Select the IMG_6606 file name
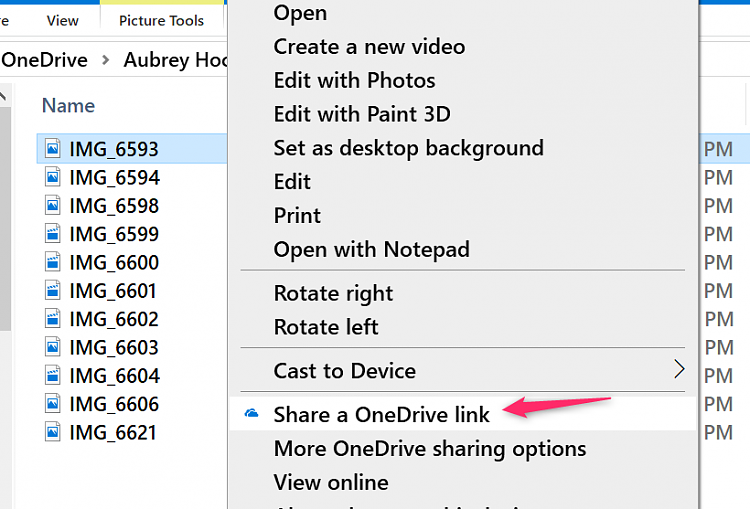Image resolution: width=750 pixels, height=509 pixels. tap(113, 404)
